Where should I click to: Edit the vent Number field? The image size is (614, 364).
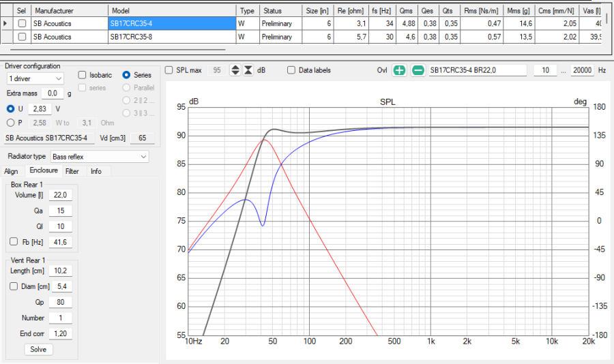click(60, 318)
